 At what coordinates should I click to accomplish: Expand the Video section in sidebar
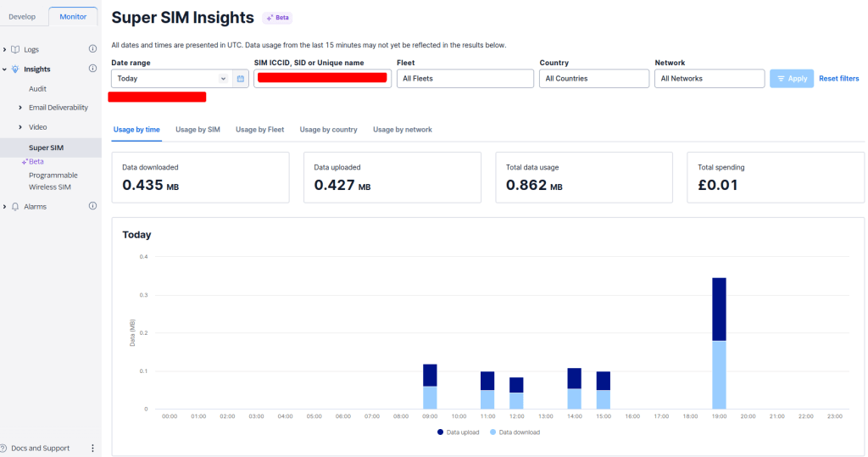pyautogui.click(x=20, y=127)
